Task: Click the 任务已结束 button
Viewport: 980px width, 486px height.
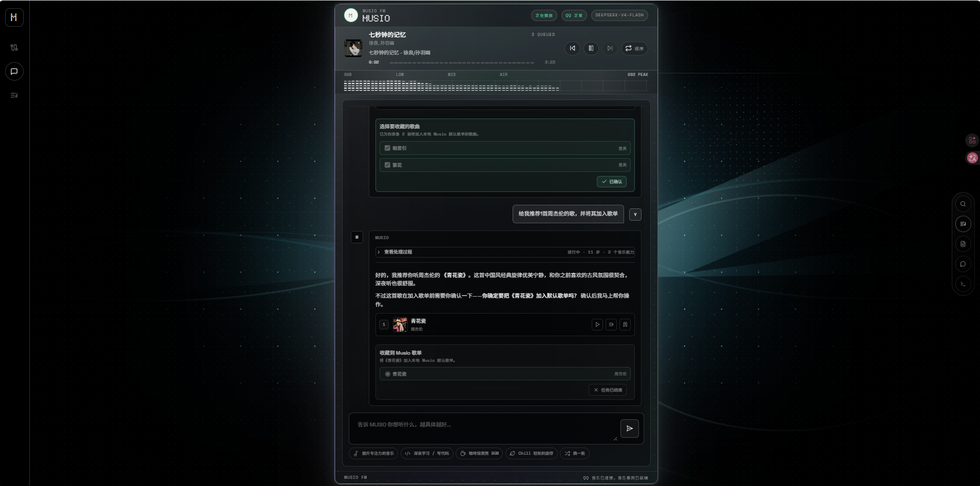Action: click(608, 390)
